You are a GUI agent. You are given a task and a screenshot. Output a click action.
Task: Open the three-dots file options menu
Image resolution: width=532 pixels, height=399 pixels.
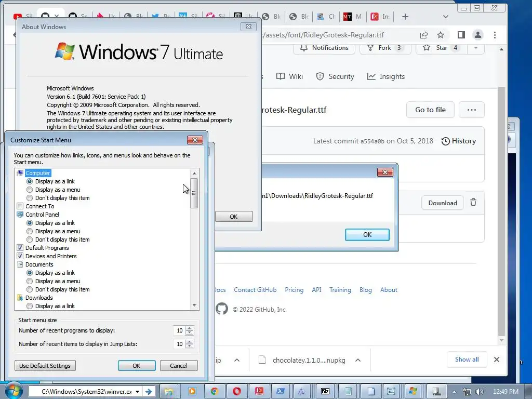click(471, 110)
